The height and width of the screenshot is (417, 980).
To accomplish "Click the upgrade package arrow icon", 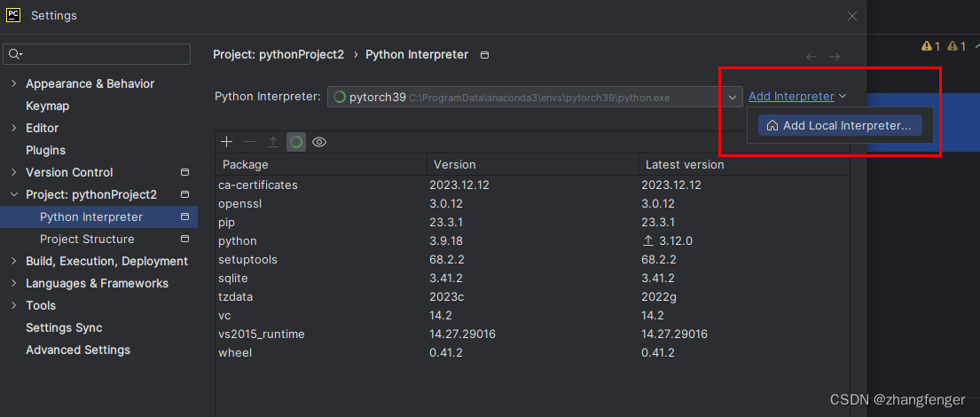I will coord(273,142).
